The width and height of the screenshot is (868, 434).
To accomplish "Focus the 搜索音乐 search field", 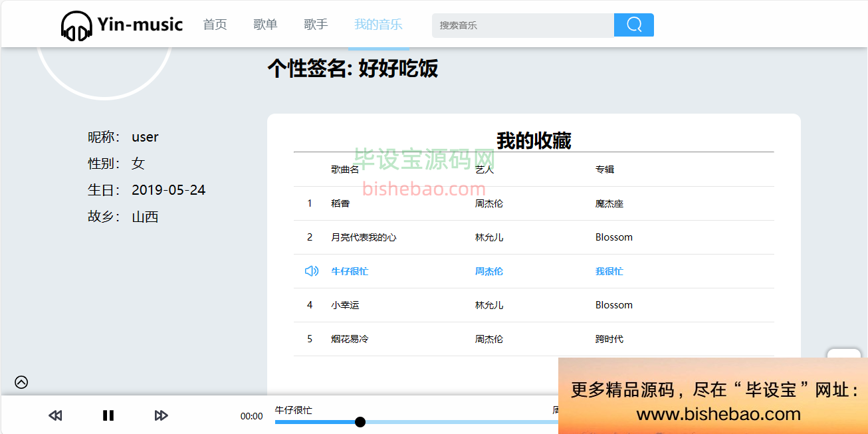I will [523, 25].
